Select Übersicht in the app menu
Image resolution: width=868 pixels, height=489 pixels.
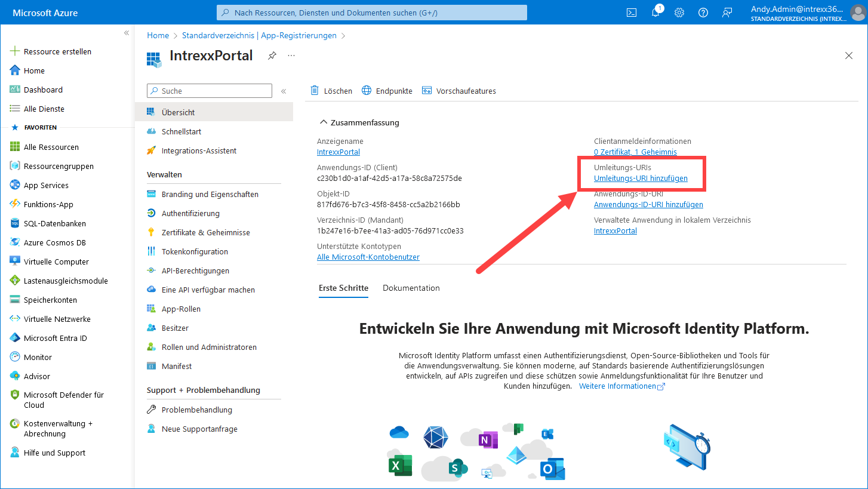[214, 112]
